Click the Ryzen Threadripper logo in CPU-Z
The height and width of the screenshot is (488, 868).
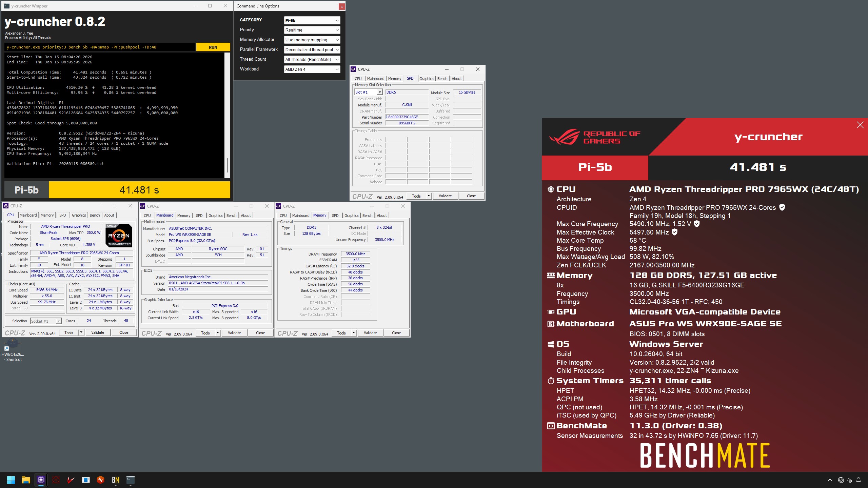(119, 236)
